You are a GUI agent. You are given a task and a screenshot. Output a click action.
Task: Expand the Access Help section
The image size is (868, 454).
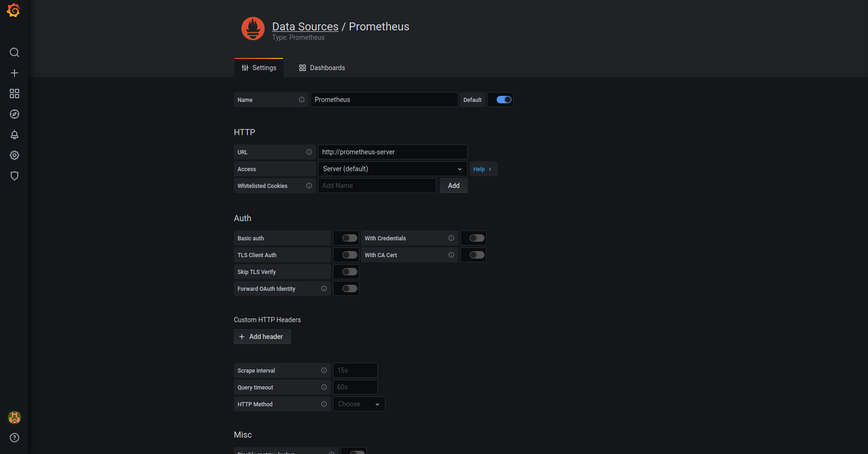pos(483,169)
